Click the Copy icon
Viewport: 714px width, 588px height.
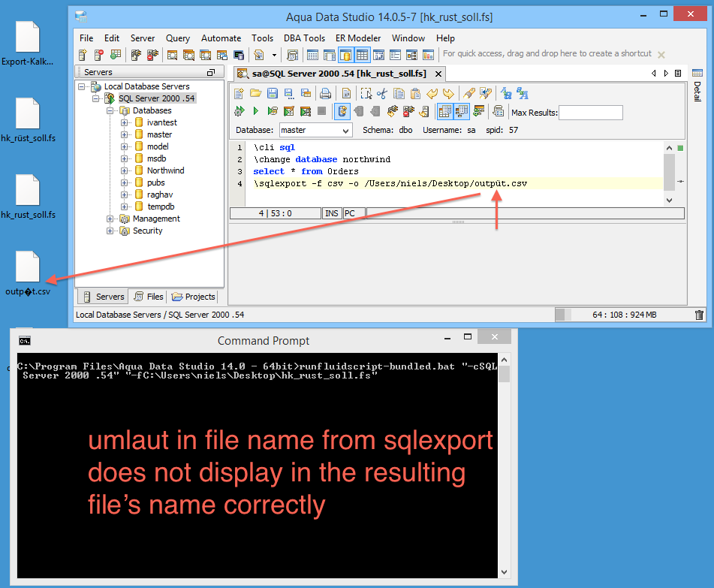click(399, 93)
